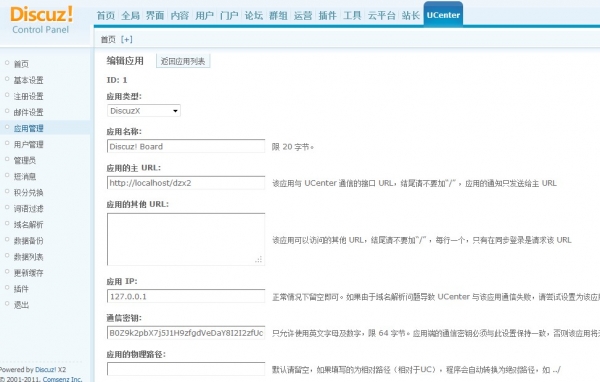Select the UCenter tab
The width and height of the screenshot is (600, 382).
pos(443,15)
